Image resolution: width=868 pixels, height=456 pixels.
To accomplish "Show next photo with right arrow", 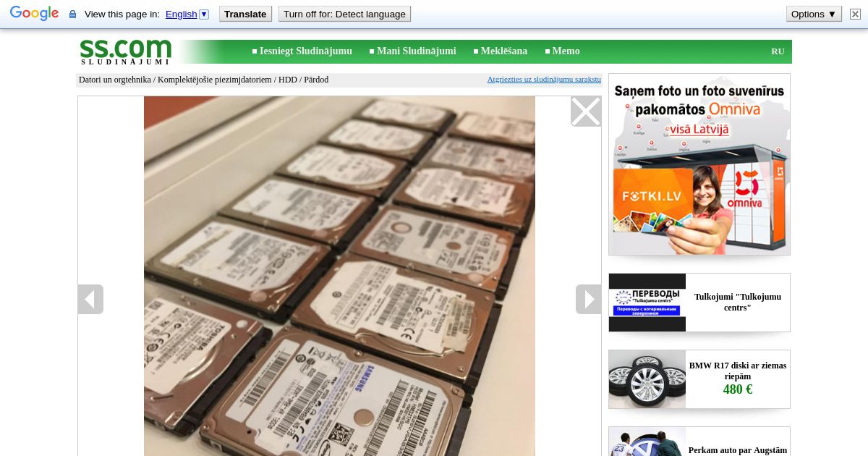I will click(x=588, y=299).
